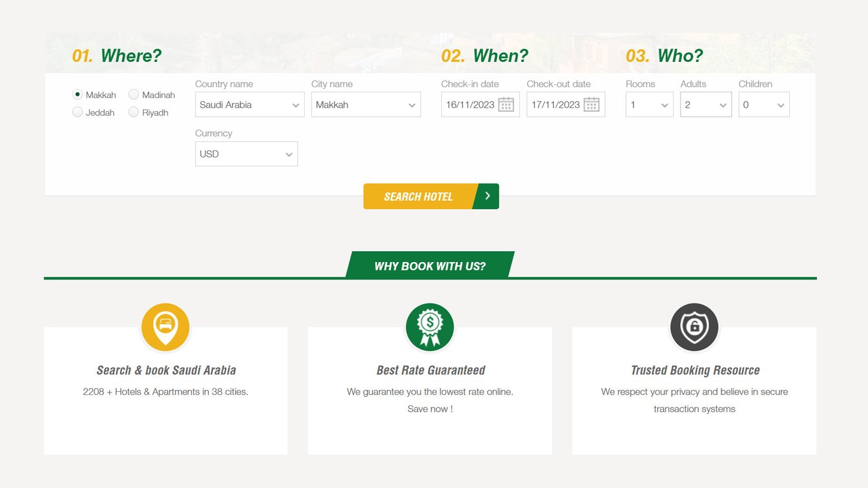Click the green best rate ribbon icon

(x=429, y=327)
